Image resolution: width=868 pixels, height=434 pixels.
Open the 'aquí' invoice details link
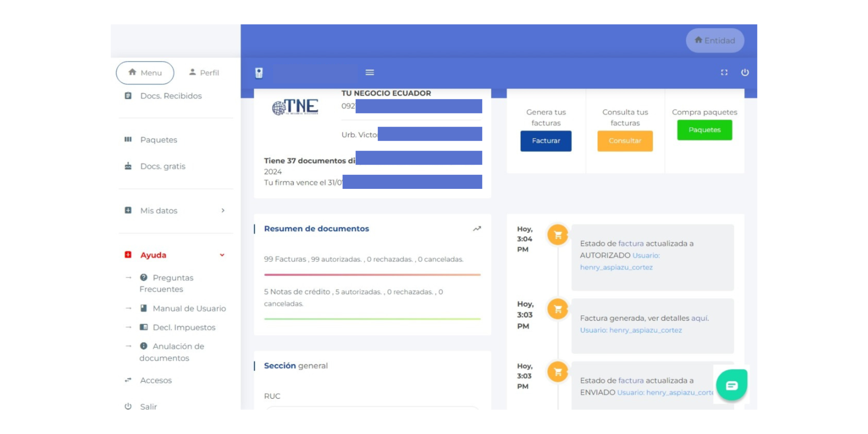pos(699,318)
